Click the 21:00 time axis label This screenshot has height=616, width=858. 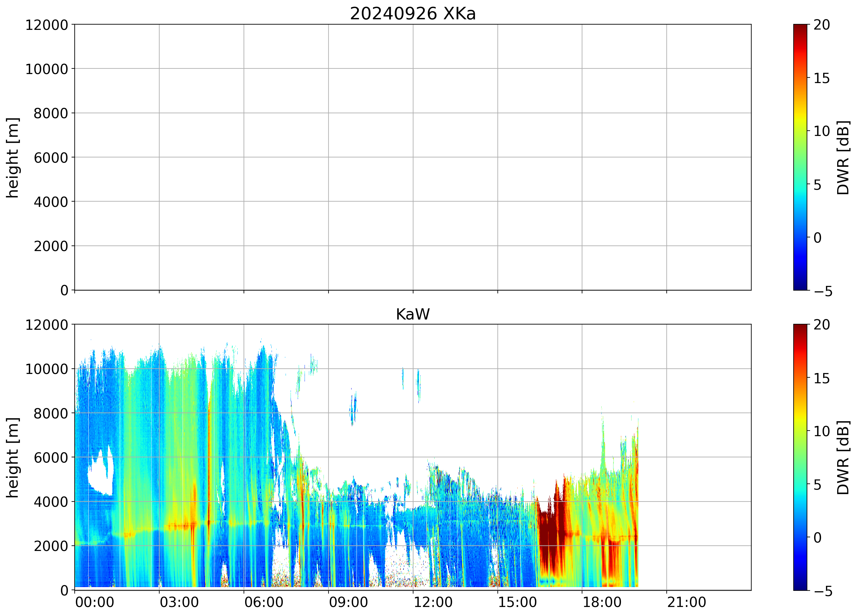686,602
